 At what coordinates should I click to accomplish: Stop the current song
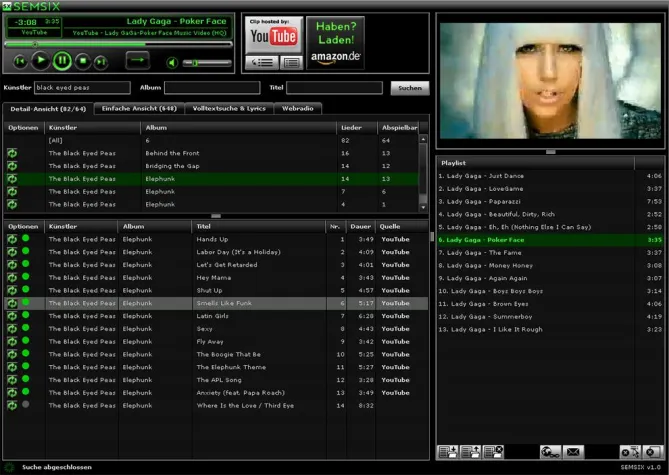(x=83, y=61)
